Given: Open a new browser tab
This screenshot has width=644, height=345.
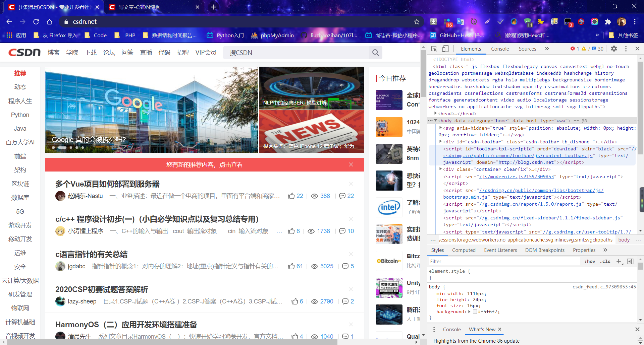Looking at the screenshot, I should tap(213, 7).
